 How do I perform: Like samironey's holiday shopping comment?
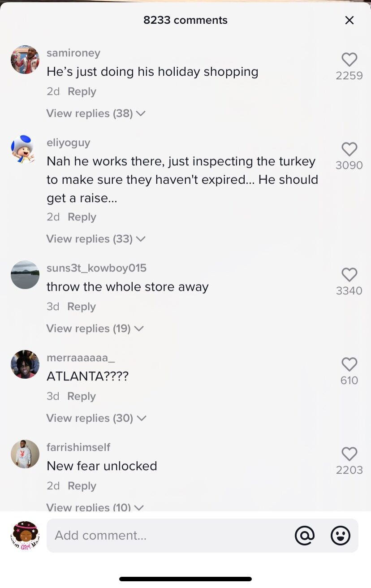(x=349, y=60)
